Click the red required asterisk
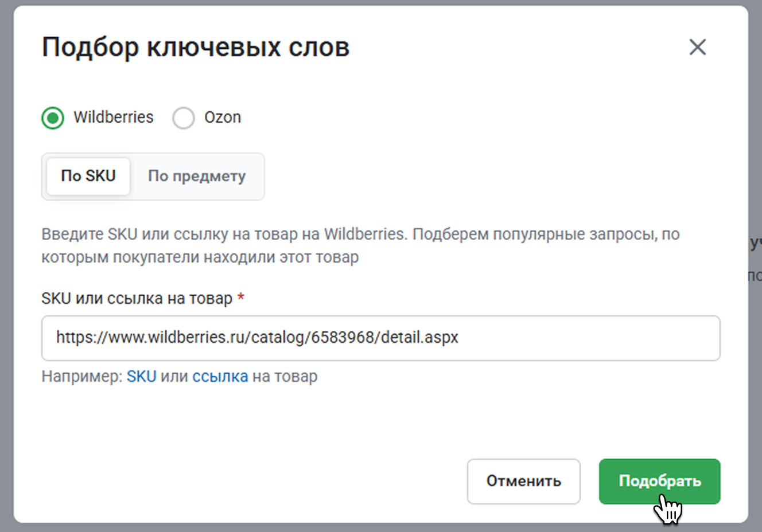The image size is (762, 532). click(x=241, y=298)
